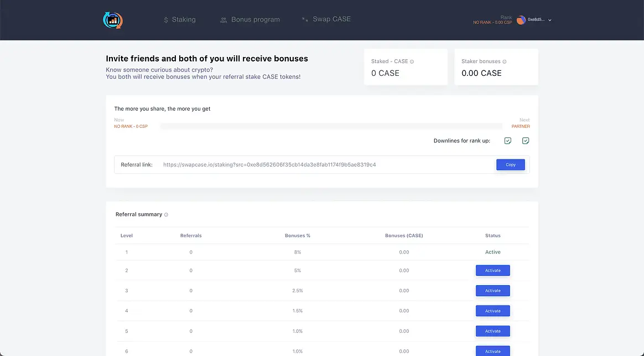Activate level 3 referral bonus
Screen dimensions: 644x356
pos(492,291)
